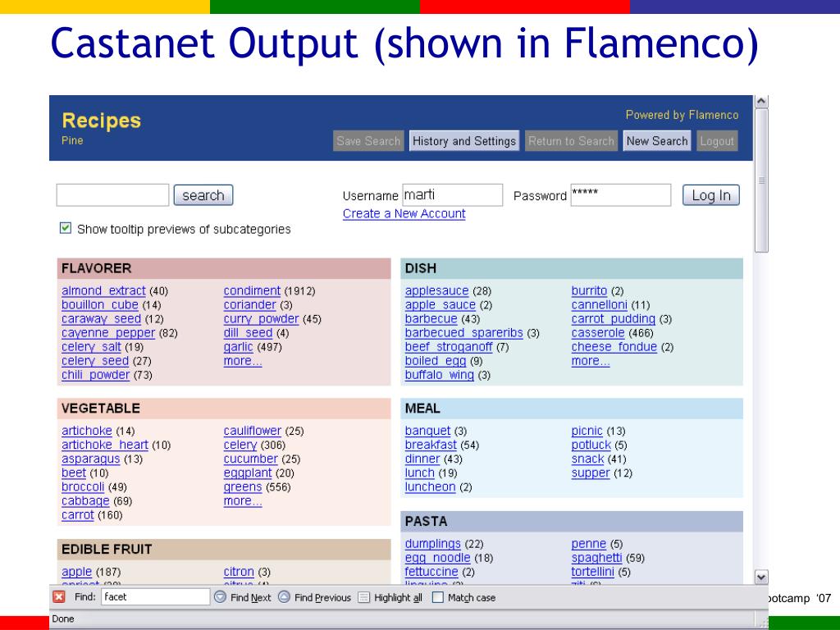
Task: Open condiment (1912) category
Action: pyautogui.click(x=252, y=291)
